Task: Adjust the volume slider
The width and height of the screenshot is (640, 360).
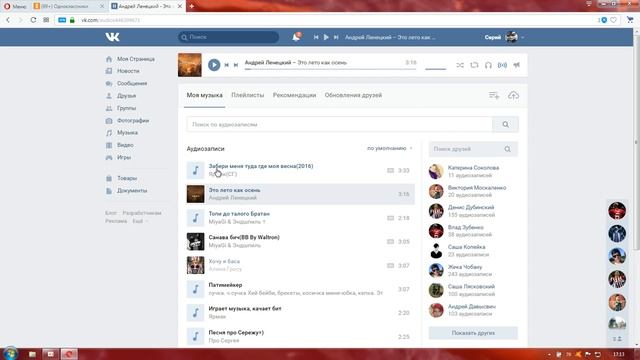Action: [x=436, y=69]
